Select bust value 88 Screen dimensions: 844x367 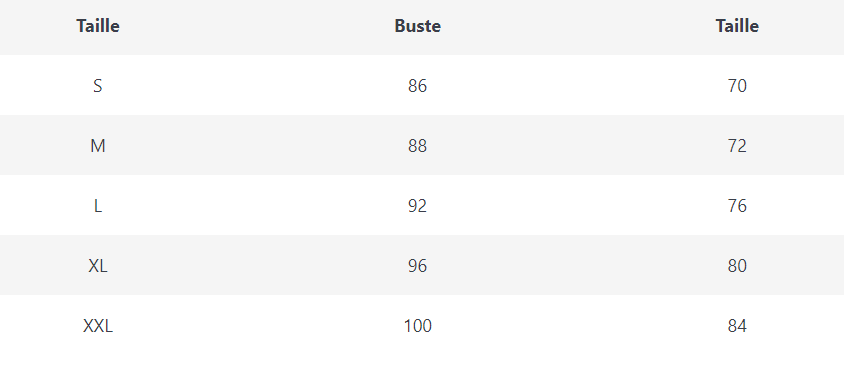click(417, 146)
